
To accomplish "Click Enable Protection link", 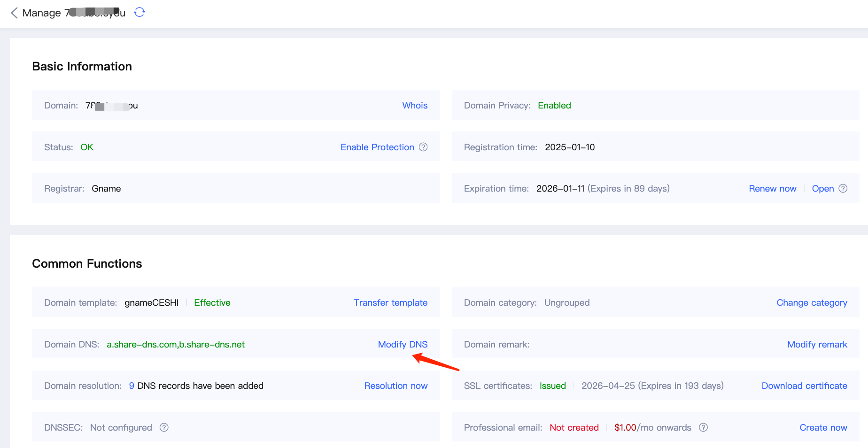I will tap(377, 147).
